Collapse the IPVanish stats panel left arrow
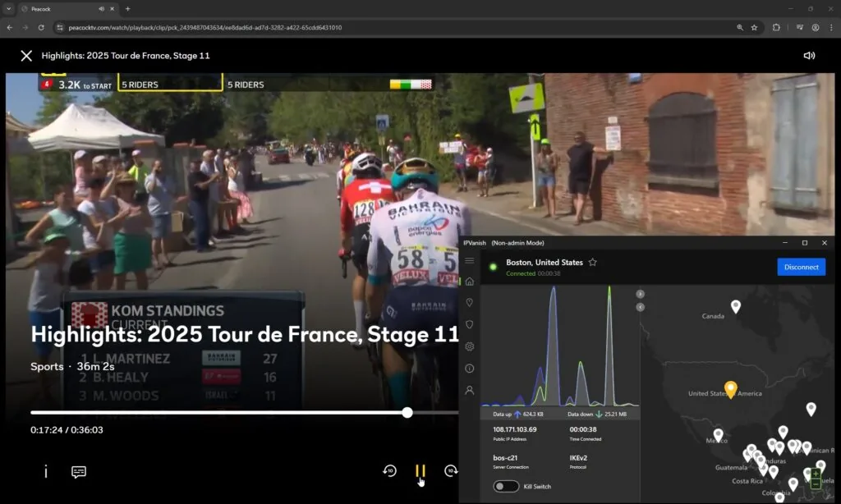This screenshot has height=504, width=841. click(640, 307)
